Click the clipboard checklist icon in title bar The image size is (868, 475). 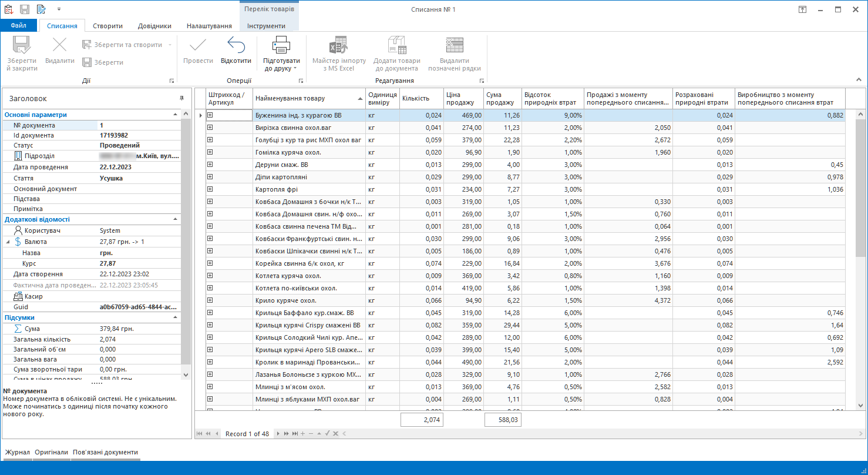pos(8,9)
